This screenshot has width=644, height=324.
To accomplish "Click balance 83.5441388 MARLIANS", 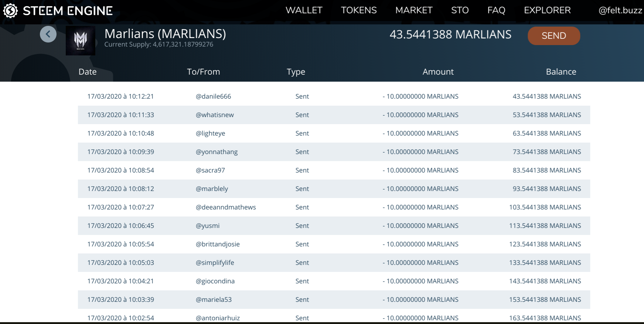I will 547,170.
